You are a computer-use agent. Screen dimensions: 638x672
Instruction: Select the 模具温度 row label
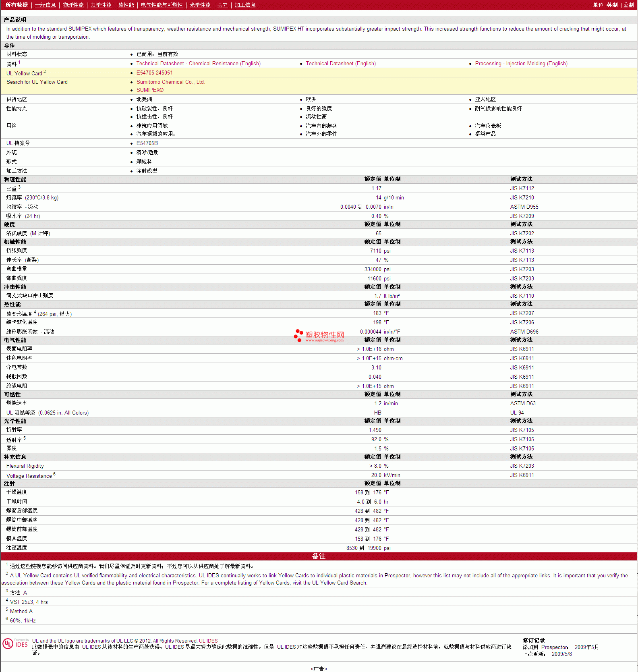[17, 539]
